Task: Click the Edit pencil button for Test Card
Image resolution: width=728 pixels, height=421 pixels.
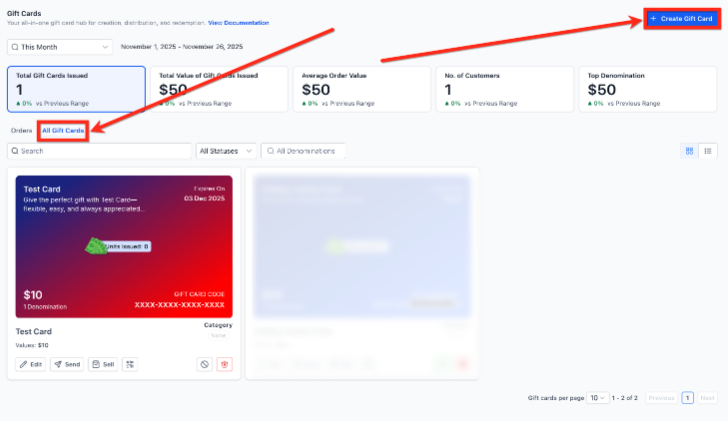Action: (31, 364)
